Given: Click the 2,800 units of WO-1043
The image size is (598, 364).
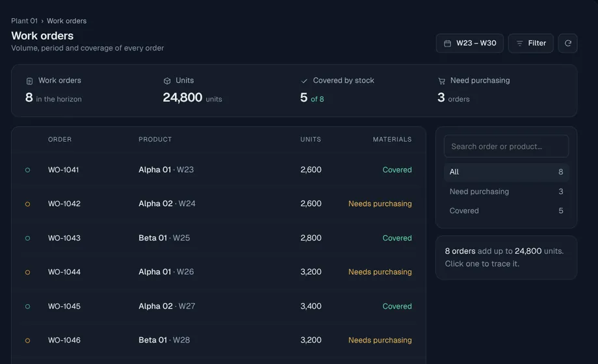Looking at the screenshot, I should click(x=311, y=238).
